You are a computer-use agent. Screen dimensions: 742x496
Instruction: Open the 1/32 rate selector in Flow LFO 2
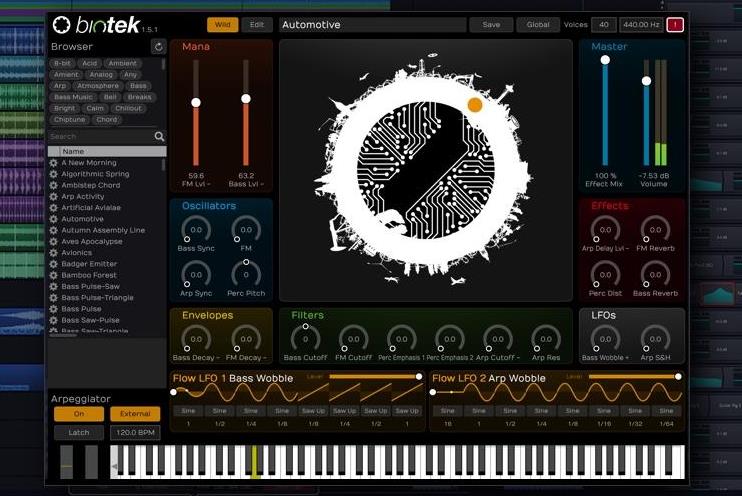click(x=635, y=424)
